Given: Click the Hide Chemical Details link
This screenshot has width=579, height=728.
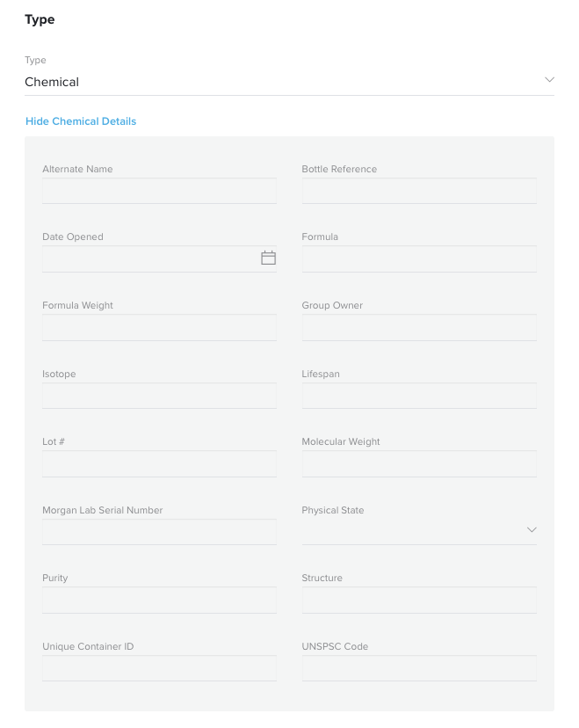Looking at the screenshot, I should coord(81,121).
